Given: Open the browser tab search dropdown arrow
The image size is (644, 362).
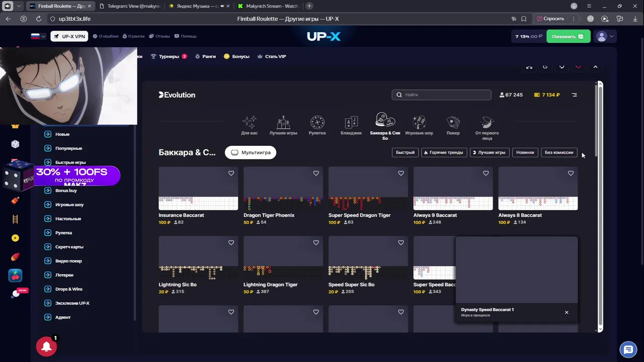Looking at the screenshot, I should tap(19, 6).
